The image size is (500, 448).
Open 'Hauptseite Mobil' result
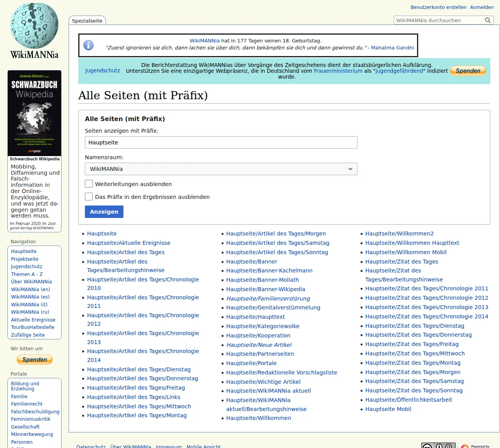point(388,409)
